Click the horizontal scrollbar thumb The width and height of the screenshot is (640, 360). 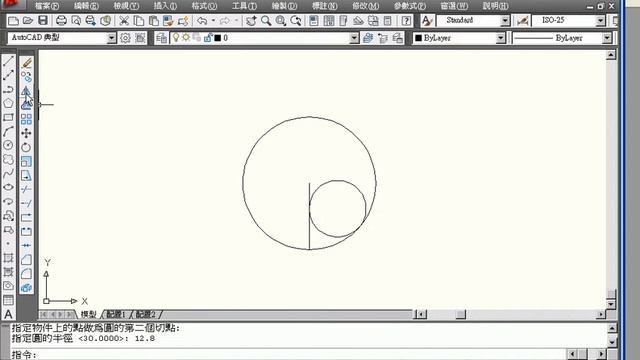coord(460,314)
